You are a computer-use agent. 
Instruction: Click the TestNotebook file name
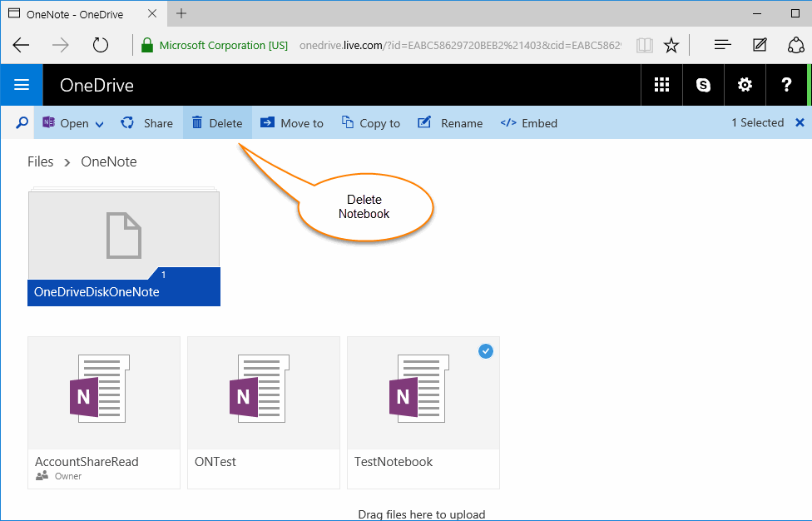click(393, 461)
